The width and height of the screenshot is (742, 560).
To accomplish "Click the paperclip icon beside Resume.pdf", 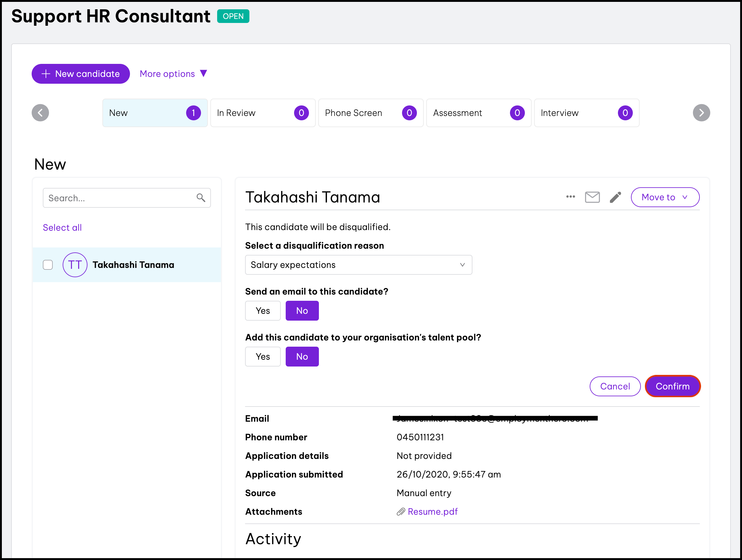I will (400, 512).
